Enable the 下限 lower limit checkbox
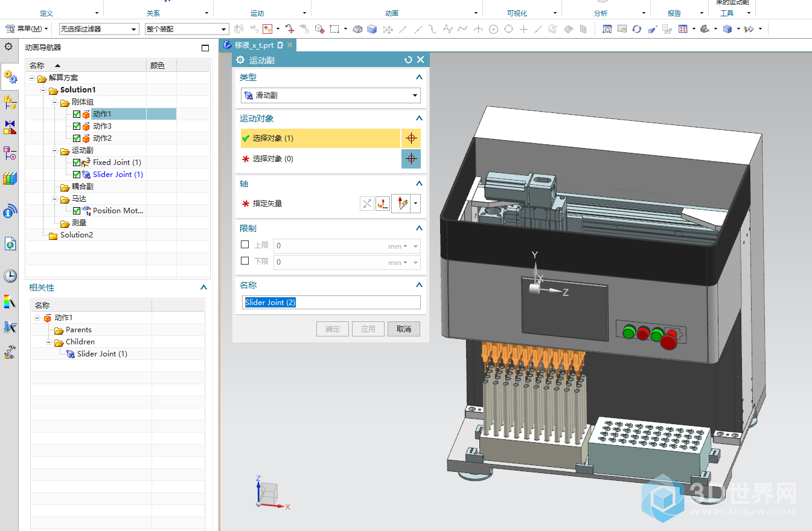Screen dimensions: 812x531 coord(245,261)
